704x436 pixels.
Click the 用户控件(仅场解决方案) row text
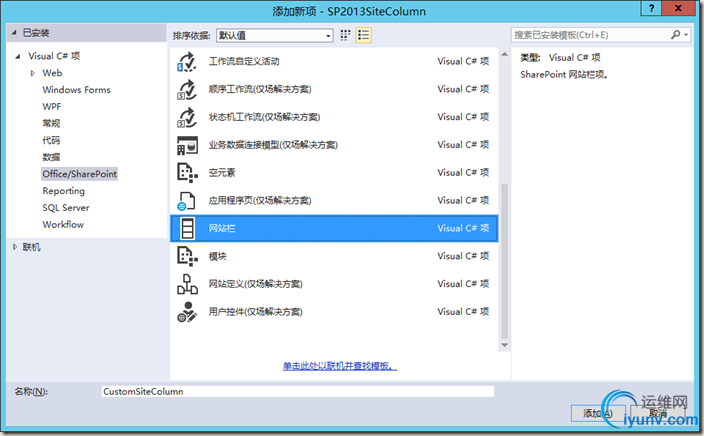(255, 312)
